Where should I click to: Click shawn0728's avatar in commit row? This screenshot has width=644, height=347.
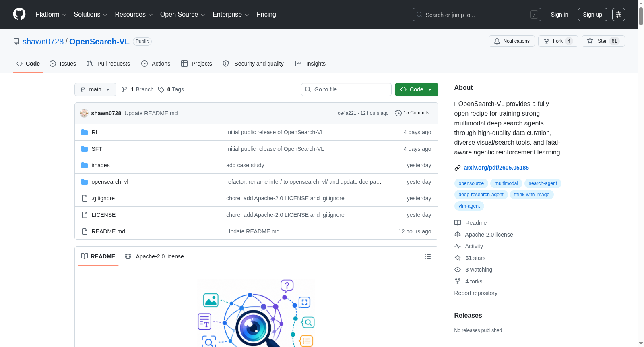84,113
